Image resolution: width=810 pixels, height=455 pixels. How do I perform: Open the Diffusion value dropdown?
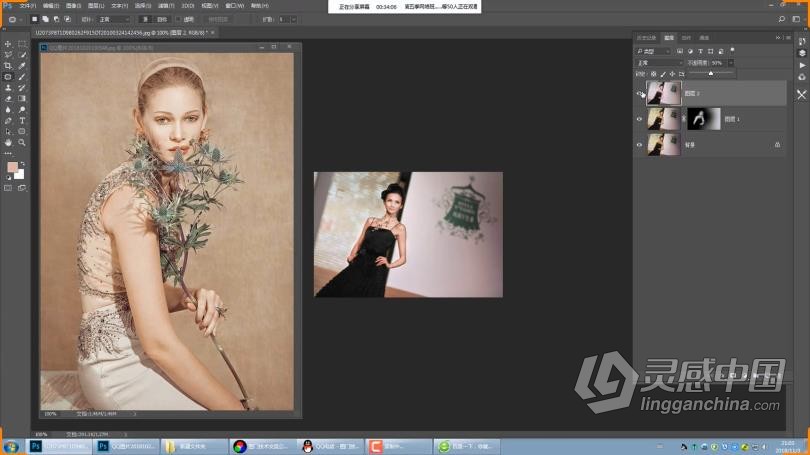pyautogui.click(x=293, y=20)
